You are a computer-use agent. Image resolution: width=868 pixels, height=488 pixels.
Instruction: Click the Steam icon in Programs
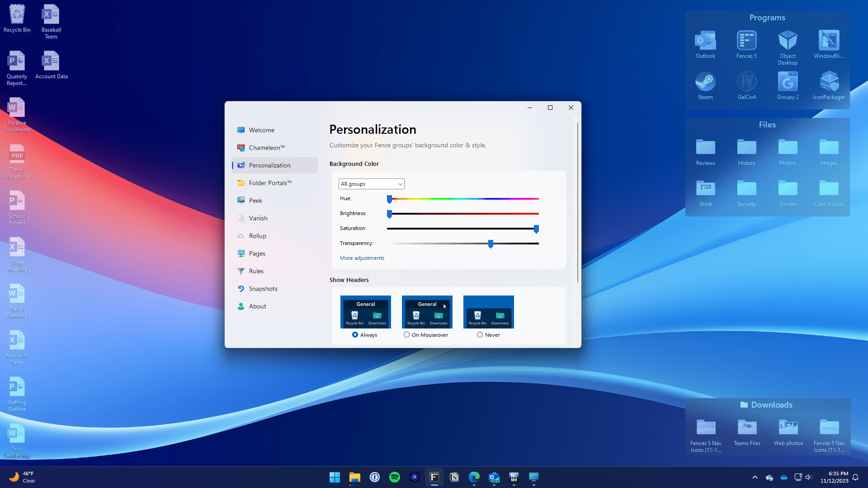point(705,85)
